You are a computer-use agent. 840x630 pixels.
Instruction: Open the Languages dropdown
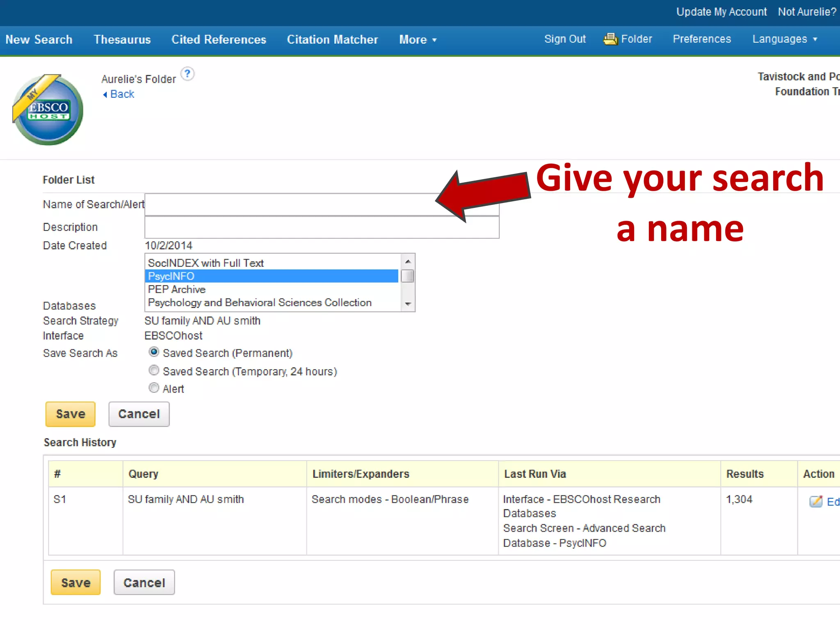pyautogui.click(x=784, y=39)
